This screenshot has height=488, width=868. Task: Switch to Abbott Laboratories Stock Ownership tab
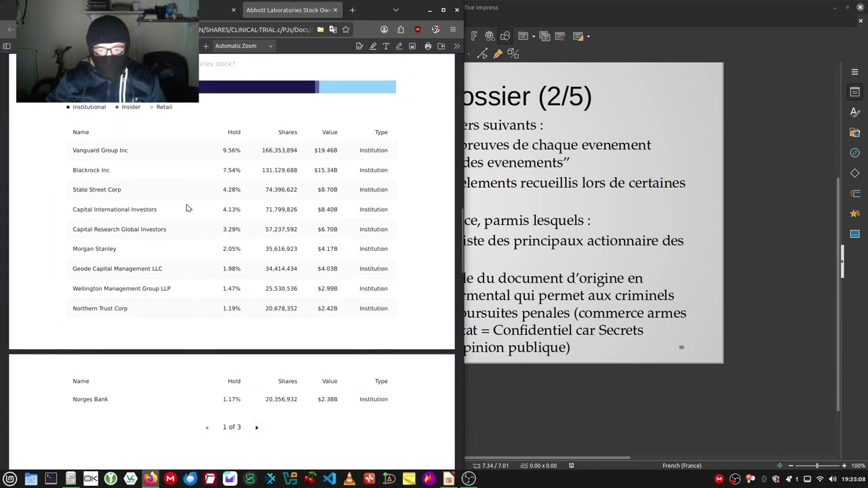point(288,10)
